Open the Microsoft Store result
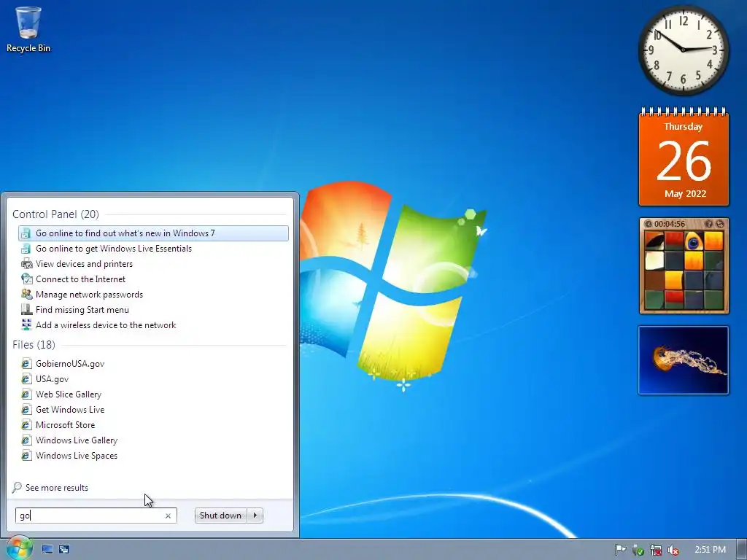The height and width of the screenshot is (560, 747). [x=153, y=425]
